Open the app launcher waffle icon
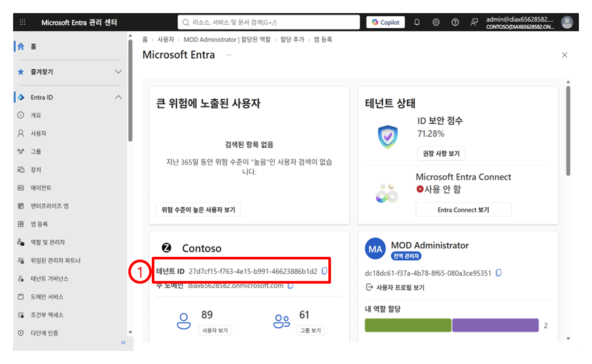 coord(22,22)
